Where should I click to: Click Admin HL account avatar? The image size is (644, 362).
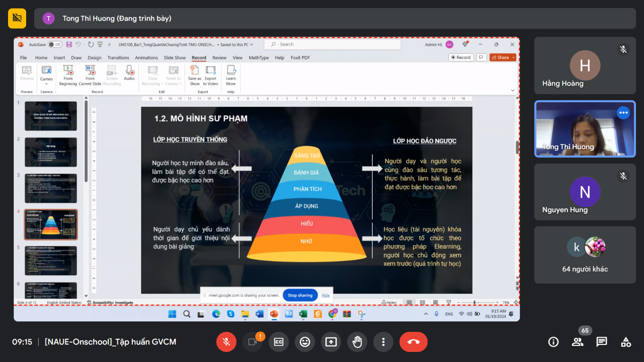(x=450, y=45)
